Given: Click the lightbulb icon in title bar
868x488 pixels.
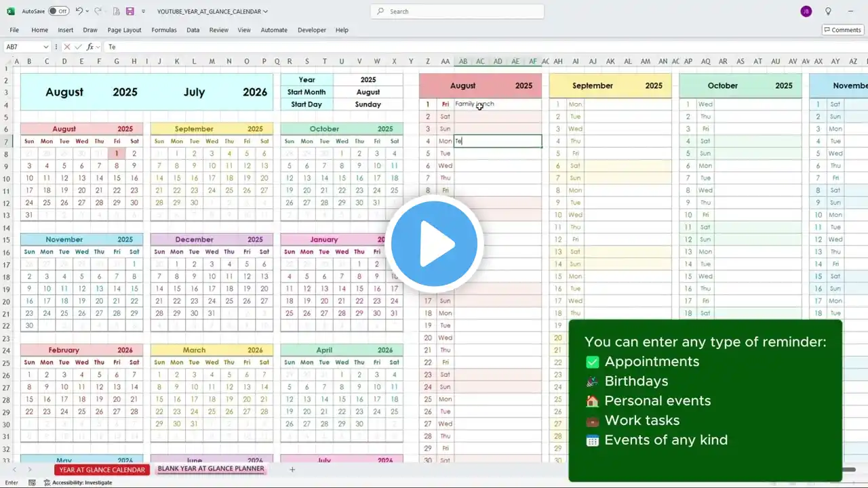Looking at the screenshot, I should tap(828, 12).
